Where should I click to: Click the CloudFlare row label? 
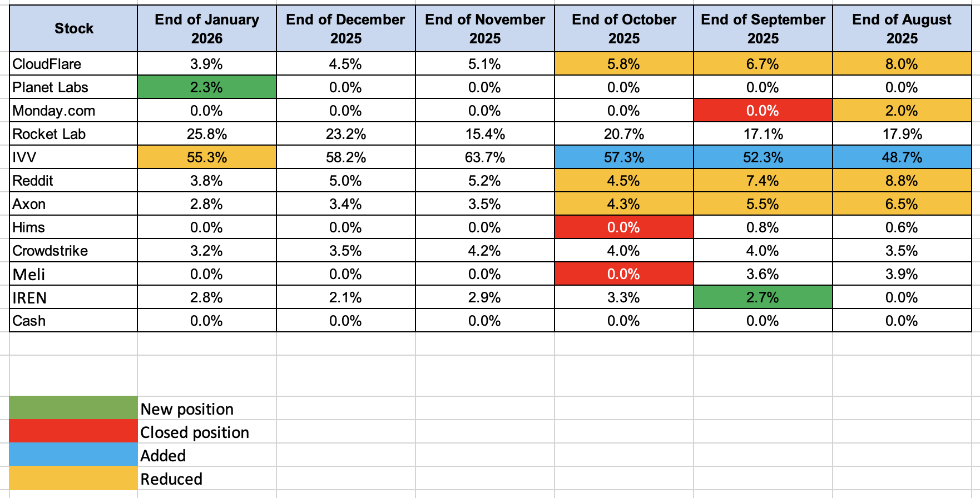47,64
